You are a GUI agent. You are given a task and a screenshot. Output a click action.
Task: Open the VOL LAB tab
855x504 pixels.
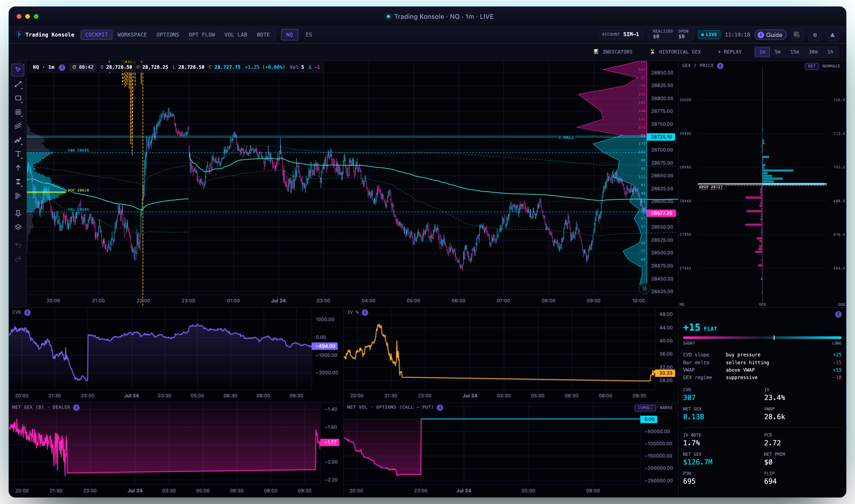click(x=236, y=35)
